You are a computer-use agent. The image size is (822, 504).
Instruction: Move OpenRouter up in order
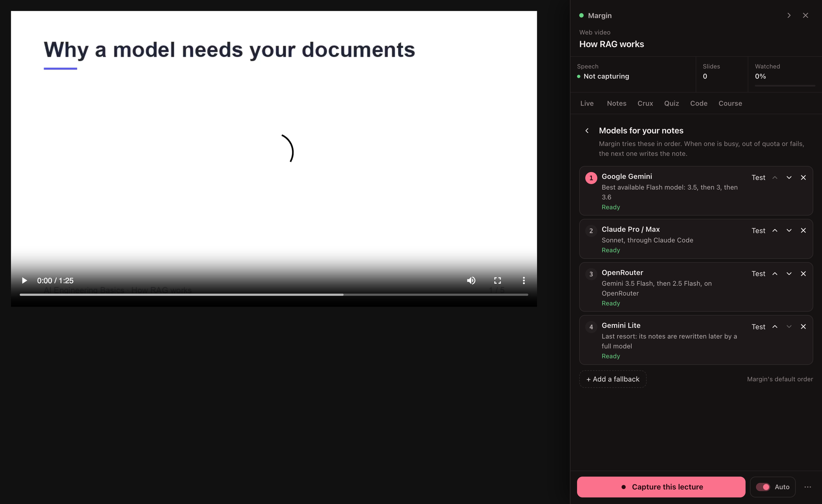775,274
